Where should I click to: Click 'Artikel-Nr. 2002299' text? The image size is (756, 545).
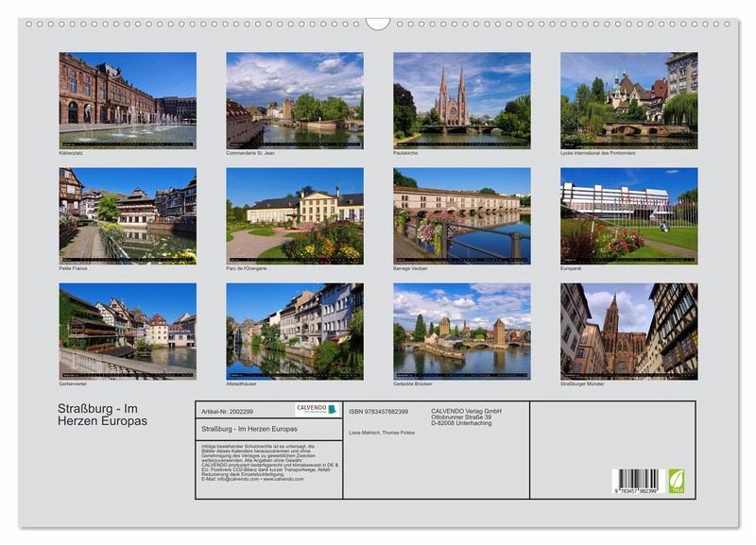(x=227, y=412)
